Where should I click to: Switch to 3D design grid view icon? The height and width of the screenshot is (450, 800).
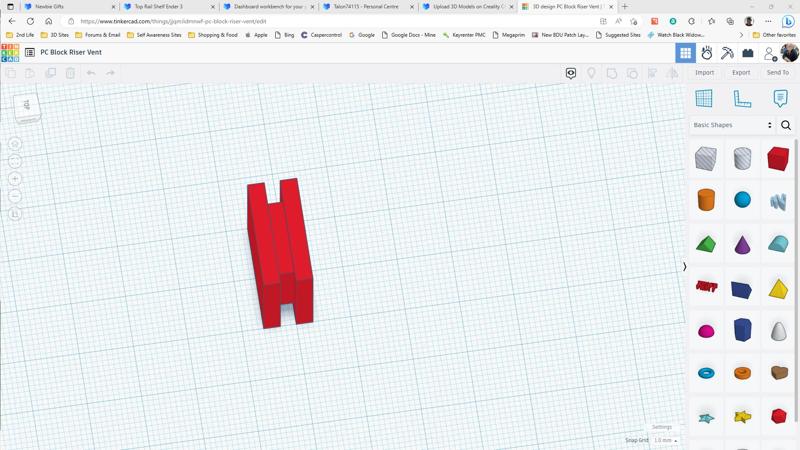[685, 53]
